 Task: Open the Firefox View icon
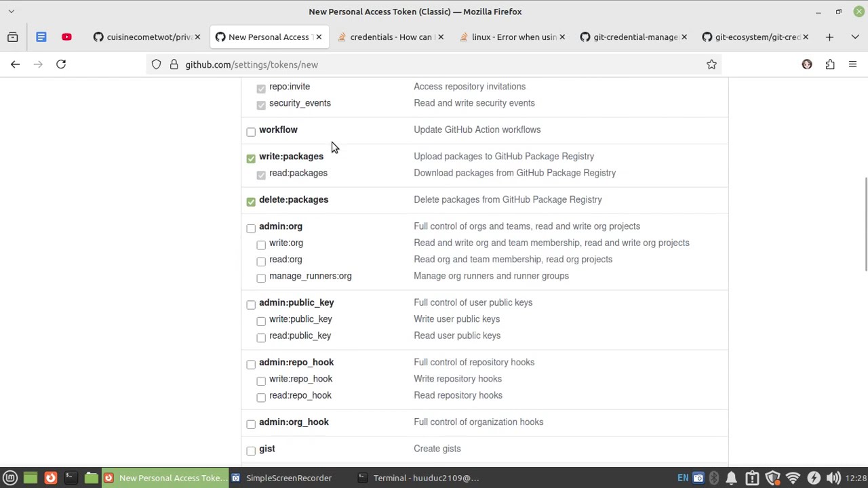13,37
